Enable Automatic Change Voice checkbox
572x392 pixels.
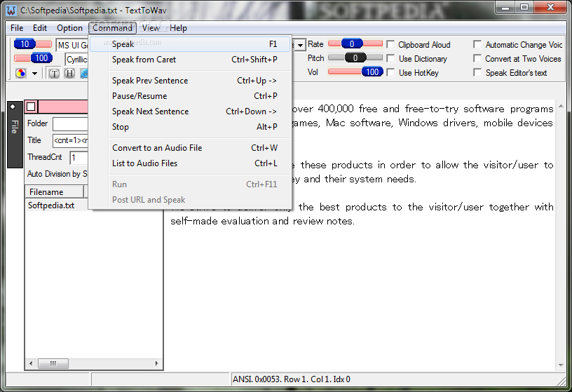tap(477, 44)
